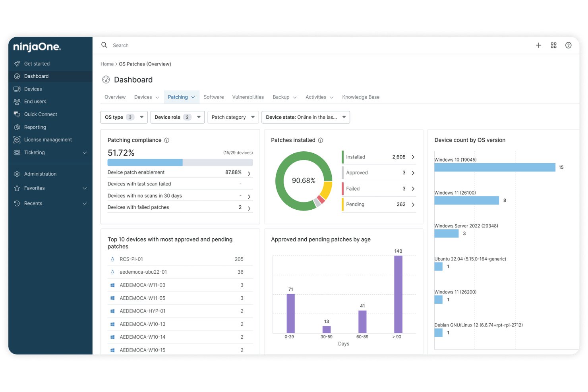Click the plus add icon in header
588x392 pixels.
(539, 45)
